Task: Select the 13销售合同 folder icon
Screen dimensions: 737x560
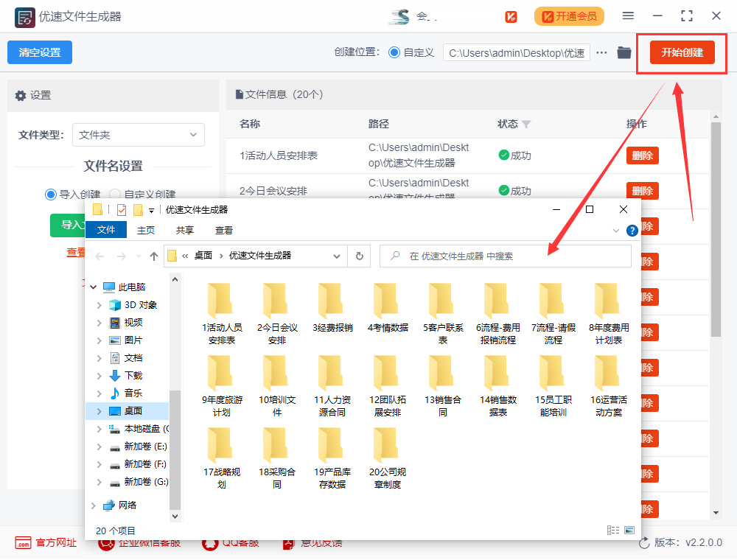Action: [441, 373]
